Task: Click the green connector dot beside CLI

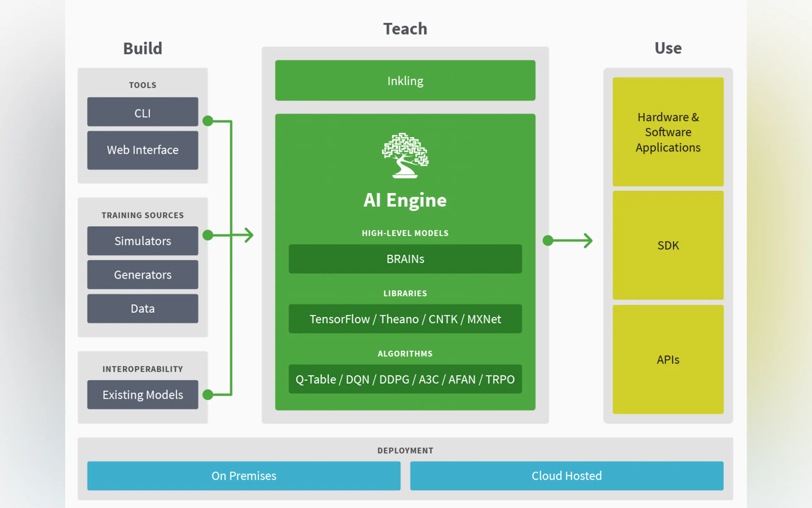Action: 208,121
